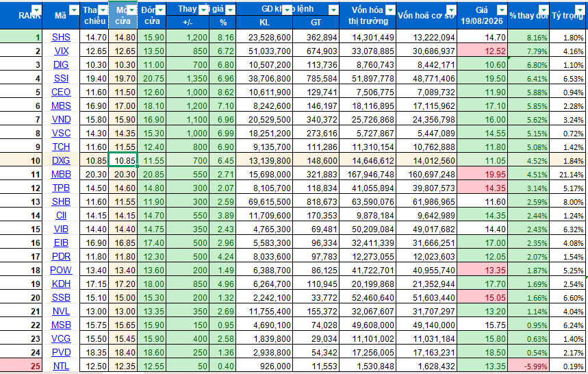This screenshot has width=588, height=374.
Task: Open the % thay đổi column filter dropdown
Action: click(544, 10)
